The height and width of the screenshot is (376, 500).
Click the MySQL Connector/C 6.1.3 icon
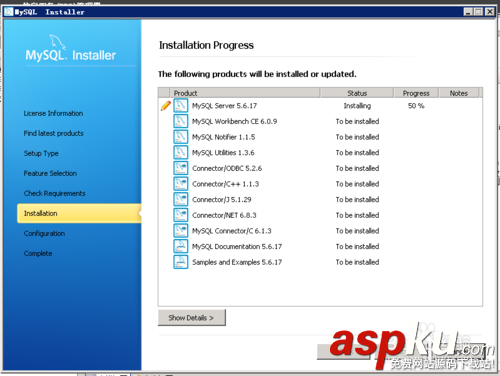[x=181, y=231]
